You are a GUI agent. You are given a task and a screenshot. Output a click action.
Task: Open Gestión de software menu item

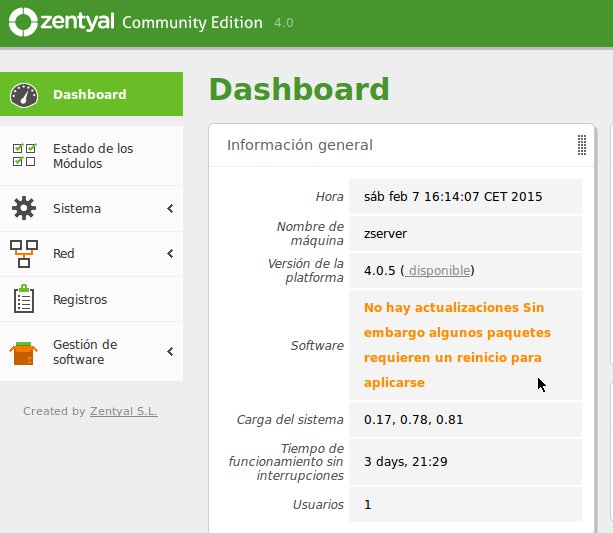pyautogui.click(x=91, y=352)
